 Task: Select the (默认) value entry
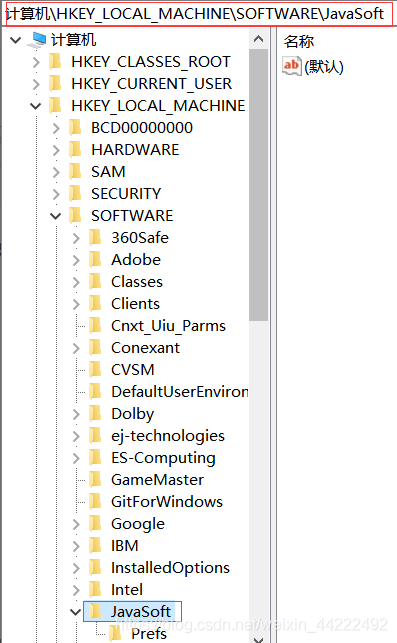(x=324, y=66)
